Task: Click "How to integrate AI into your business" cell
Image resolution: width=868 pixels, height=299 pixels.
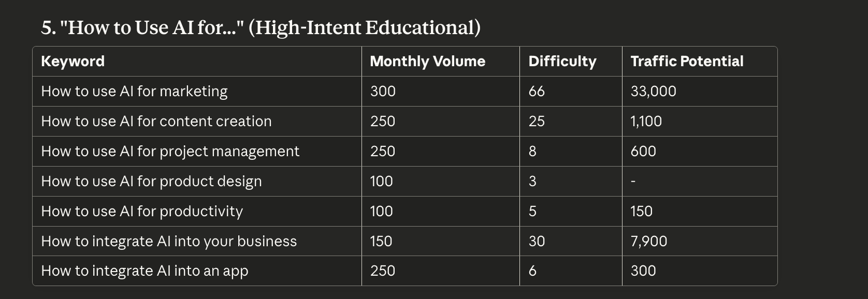Action: tap(169, 242)
